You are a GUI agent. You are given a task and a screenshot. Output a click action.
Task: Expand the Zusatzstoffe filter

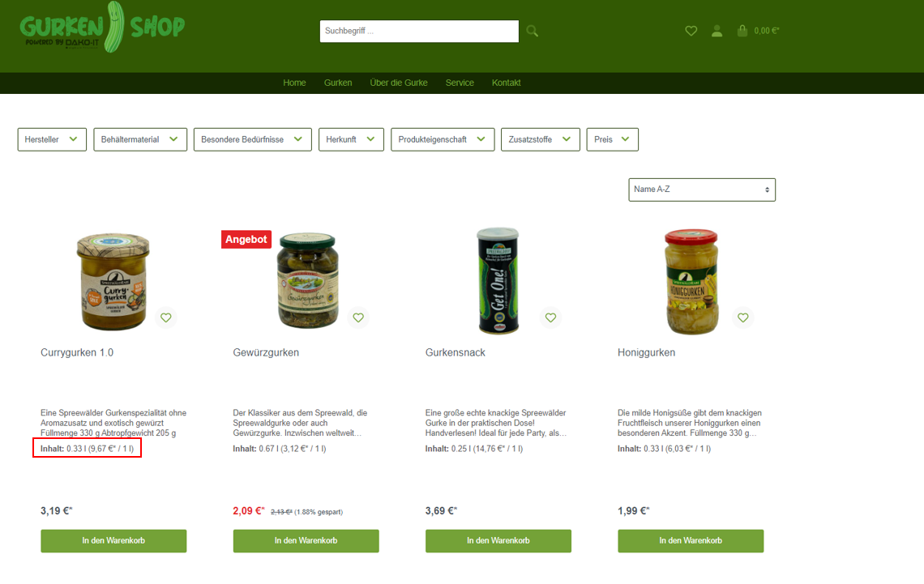[541, 139]
